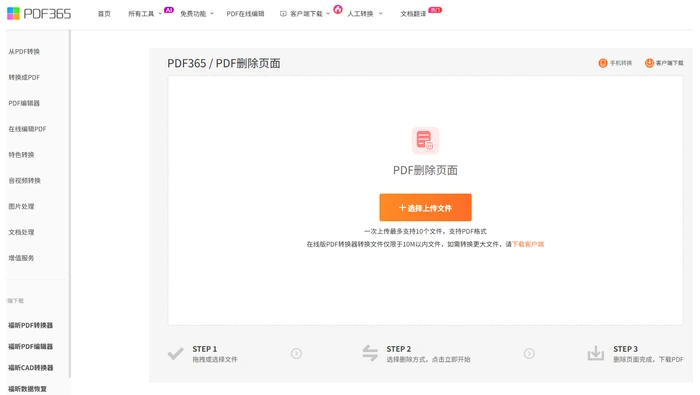Click the purple AI badge

click(169, 10)
